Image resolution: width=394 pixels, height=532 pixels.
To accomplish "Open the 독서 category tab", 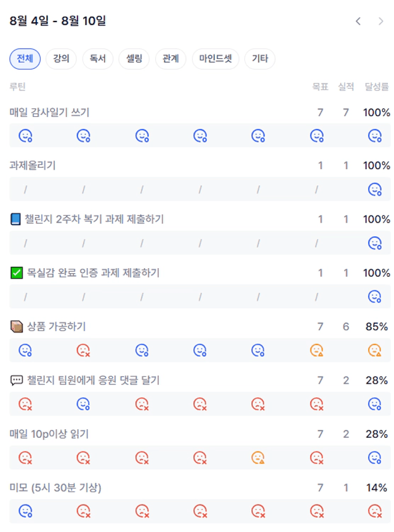I will (x=98, y=58).
